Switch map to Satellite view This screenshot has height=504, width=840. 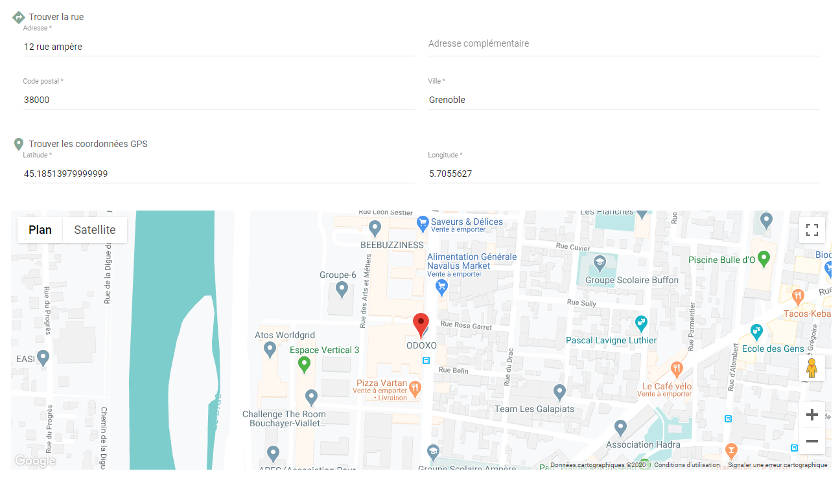pos(95,230)
